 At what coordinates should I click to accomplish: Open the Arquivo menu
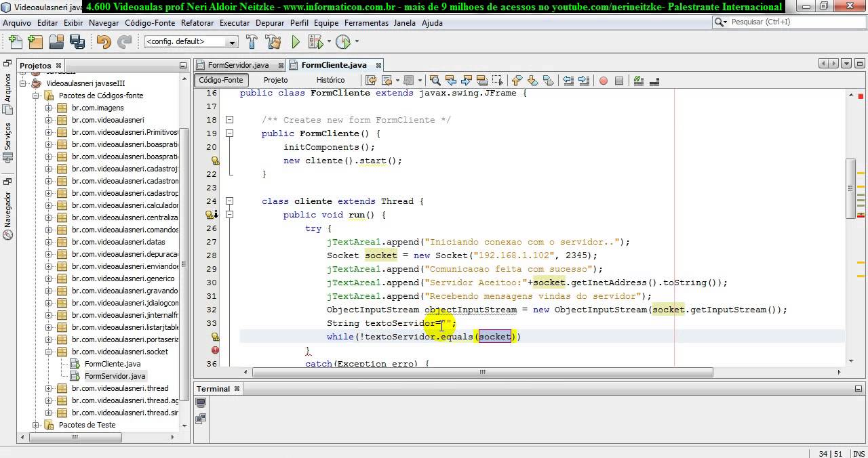coord(17,22)
